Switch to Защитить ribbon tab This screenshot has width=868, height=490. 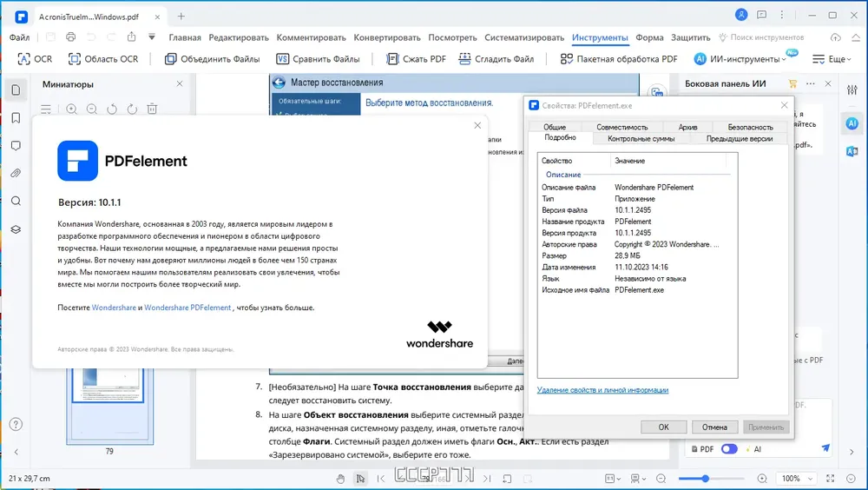point(690,37)
